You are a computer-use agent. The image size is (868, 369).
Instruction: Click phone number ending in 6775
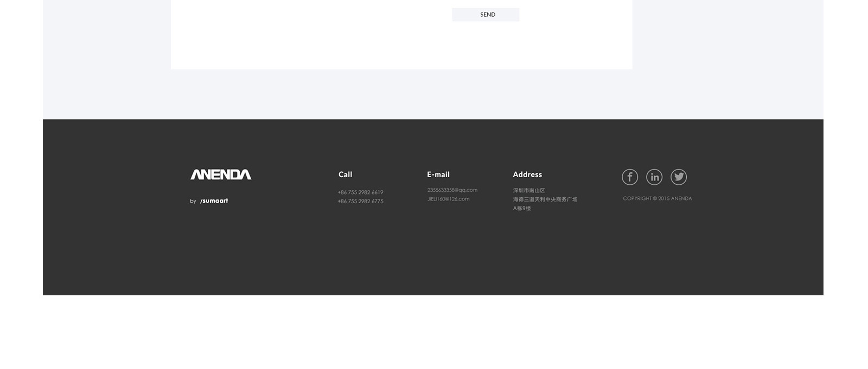360,202
